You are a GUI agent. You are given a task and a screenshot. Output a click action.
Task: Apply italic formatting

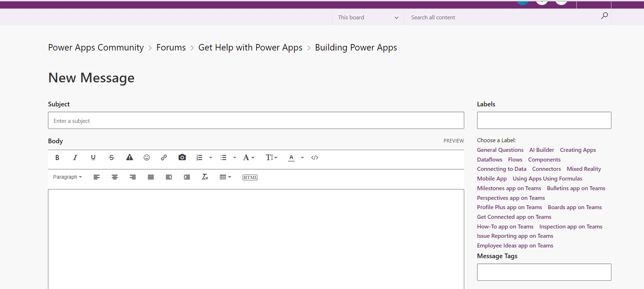75,158
